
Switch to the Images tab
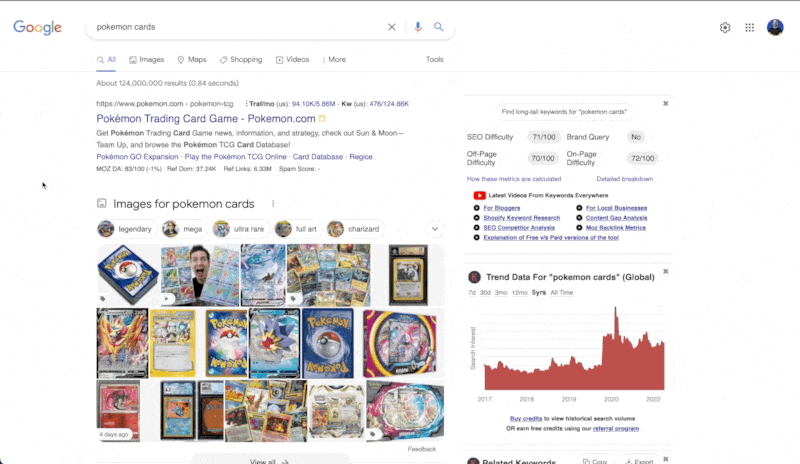tap(146, 60)
